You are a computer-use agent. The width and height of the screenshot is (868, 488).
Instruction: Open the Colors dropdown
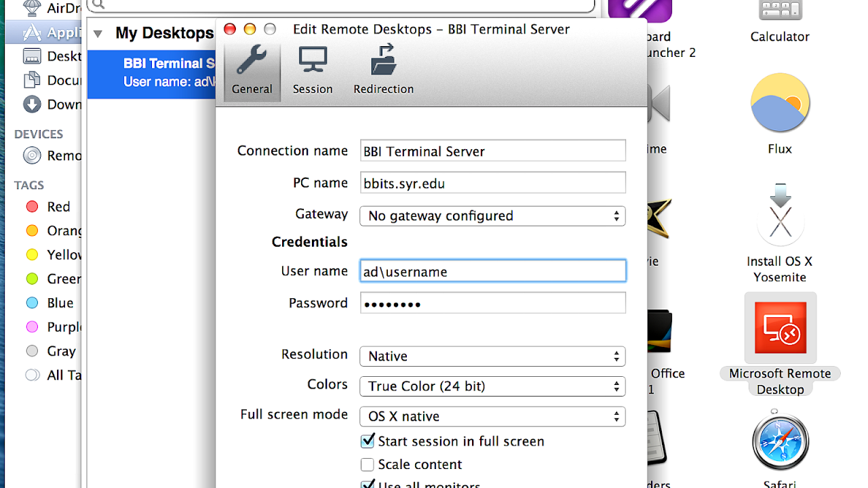pyautogui.click(x=493, y=386)
